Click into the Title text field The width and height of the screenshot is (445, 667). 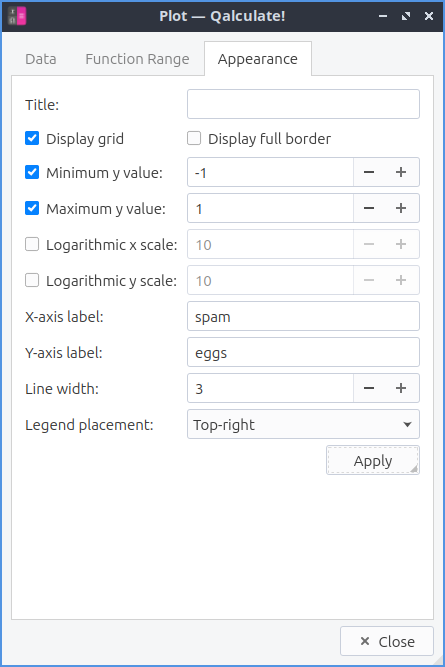pos(303,104)
